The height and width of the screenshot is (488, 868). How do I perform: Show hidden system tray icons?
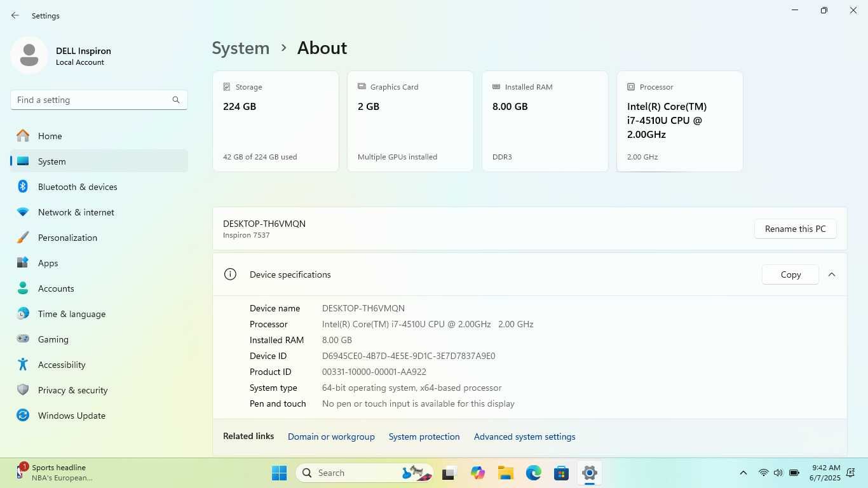(743, 473)
